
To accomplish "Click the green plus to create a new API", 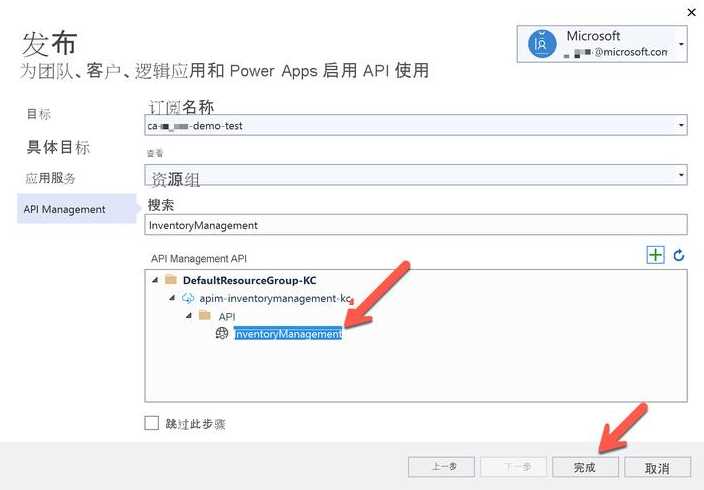I will click(x=656, y=255).
